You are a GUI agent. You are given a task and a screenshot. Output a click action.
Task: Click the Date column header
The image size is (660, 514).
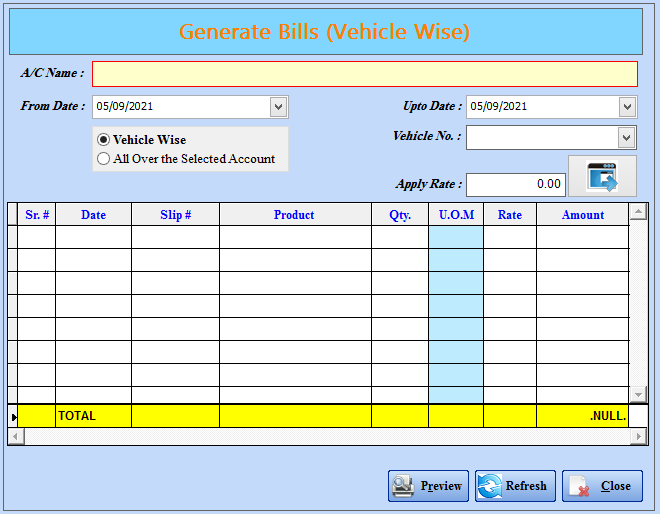coord(93,215)
